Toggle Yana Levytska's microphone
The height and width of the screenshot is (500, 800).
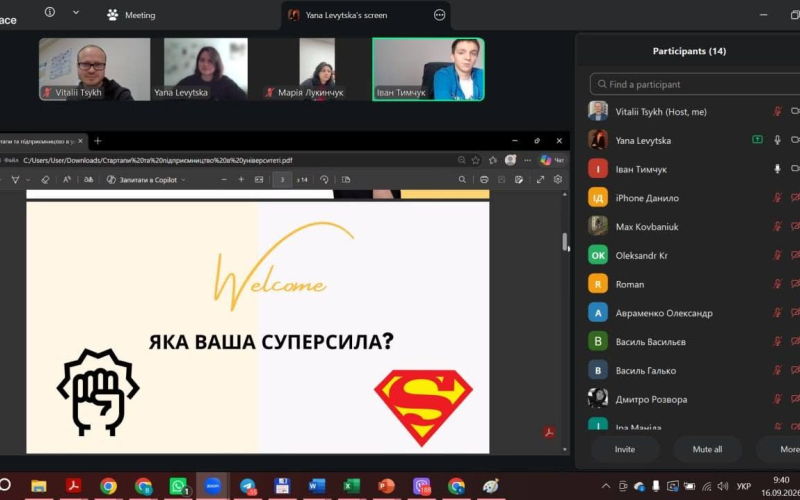(x=777, y=140)
